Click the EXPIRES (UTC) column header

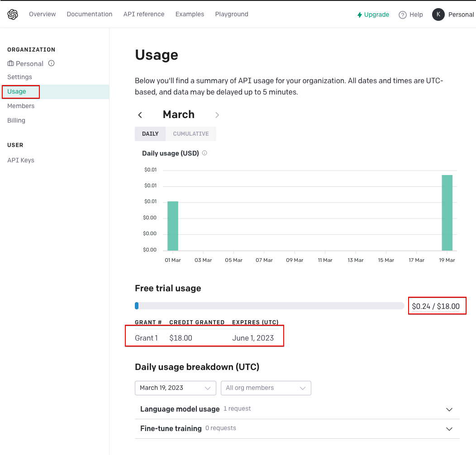(x=255, y=322)
